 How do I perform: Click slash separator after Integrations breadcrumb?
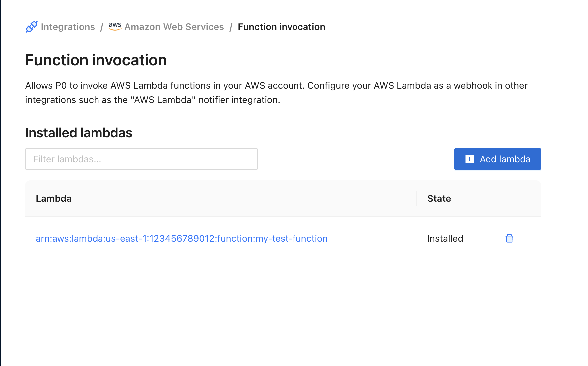pyautogui.click(x=102, y=27)
